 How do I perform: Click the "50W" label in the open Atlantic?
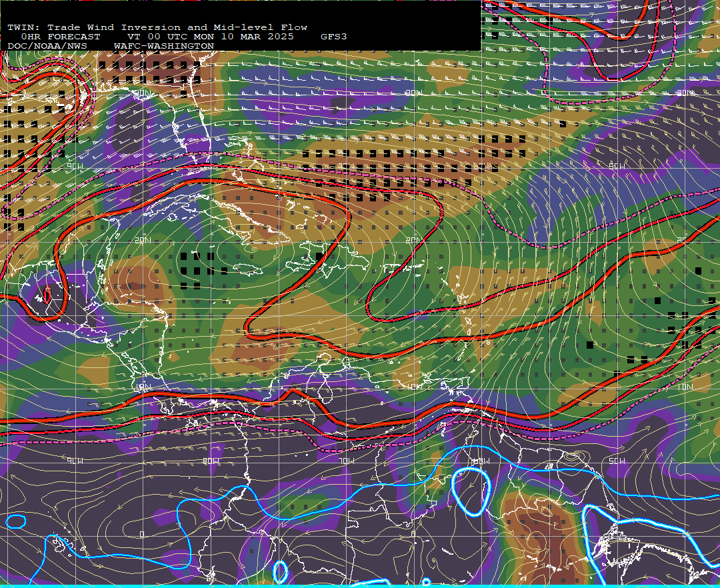tap(617, 166)
